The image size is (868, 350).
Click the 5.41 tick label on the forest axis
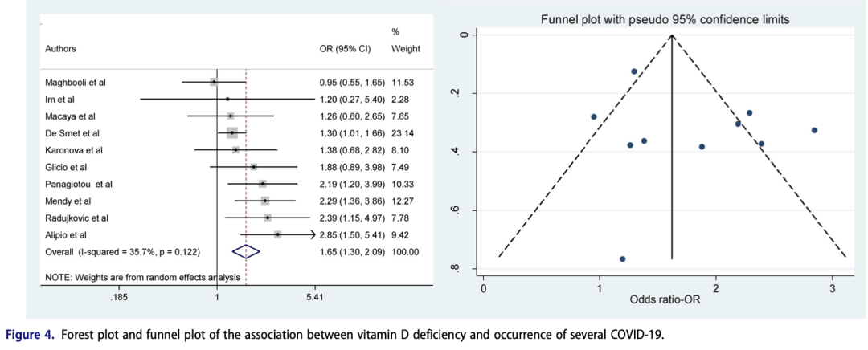(x=314, y=297)
